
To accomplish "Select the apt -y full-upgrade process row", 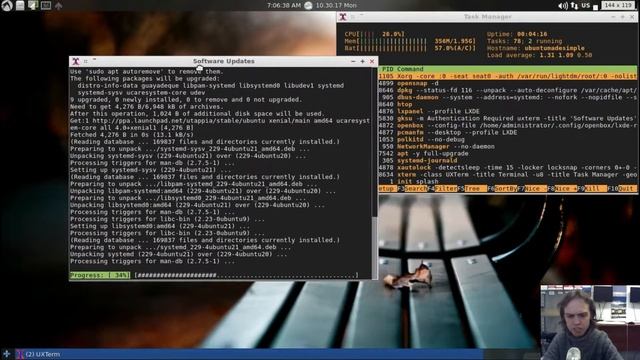I will click(508, 153).
